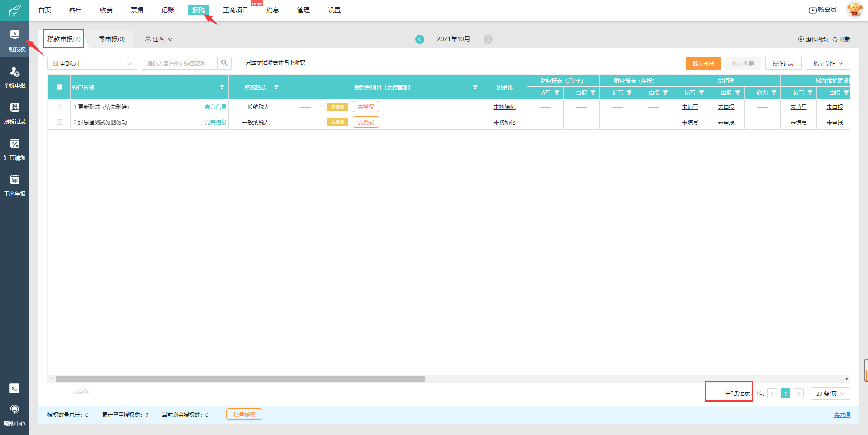Open the 20 条/页 page size dropdown
The height and width of the screenshot is (435, 868).
click(830, 394)
